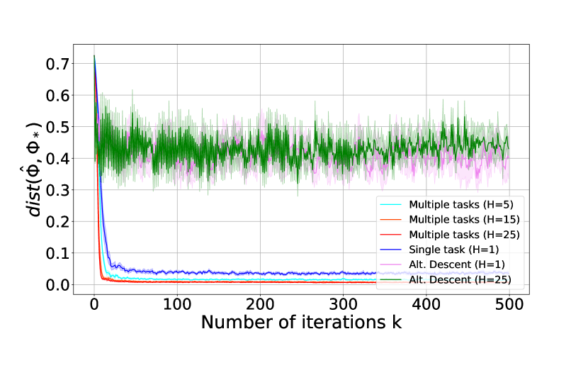588x368 pixels.
Task: Click the x-axis tick label 0
Action: pyautogui.click(x=94, y=304)
